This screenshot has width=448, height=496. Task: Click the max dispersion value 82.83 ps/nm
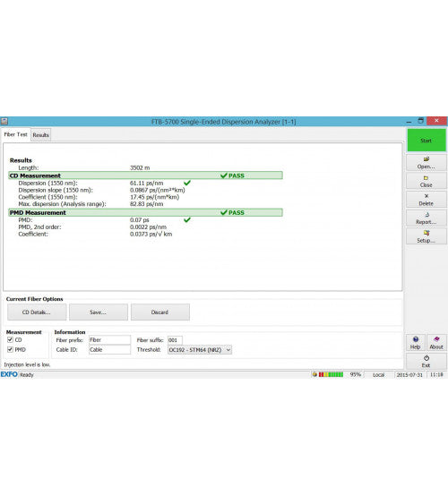[147, 204]
